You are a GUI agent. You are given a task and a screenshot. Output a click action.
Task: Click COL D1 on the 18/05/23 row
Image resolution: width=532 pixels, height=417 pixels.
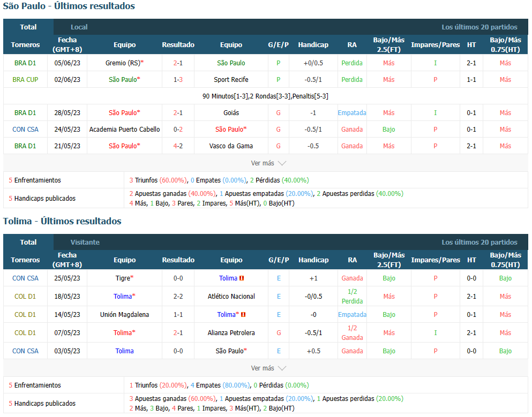[x=25, y=297]
